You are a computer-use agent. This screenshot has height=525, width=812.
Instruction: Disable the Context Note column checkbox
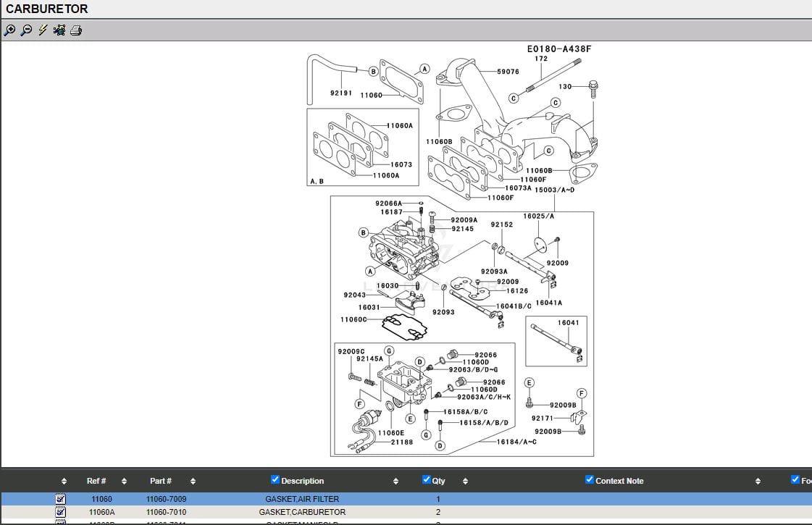tap(589, 479)
